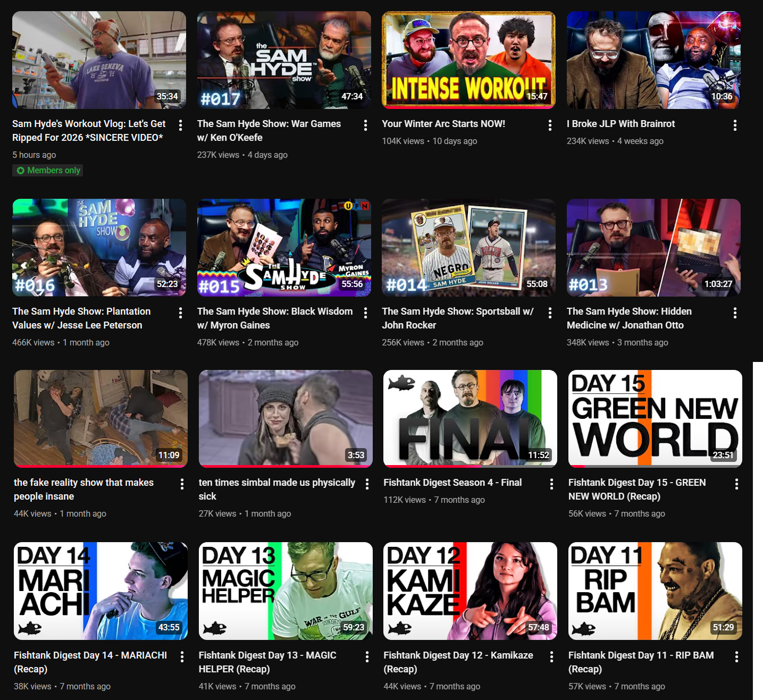This screenshot has height=700, width=763.
Task: Play the DAY 14 MARIACHI thumbnail
Action: point(100,591)
